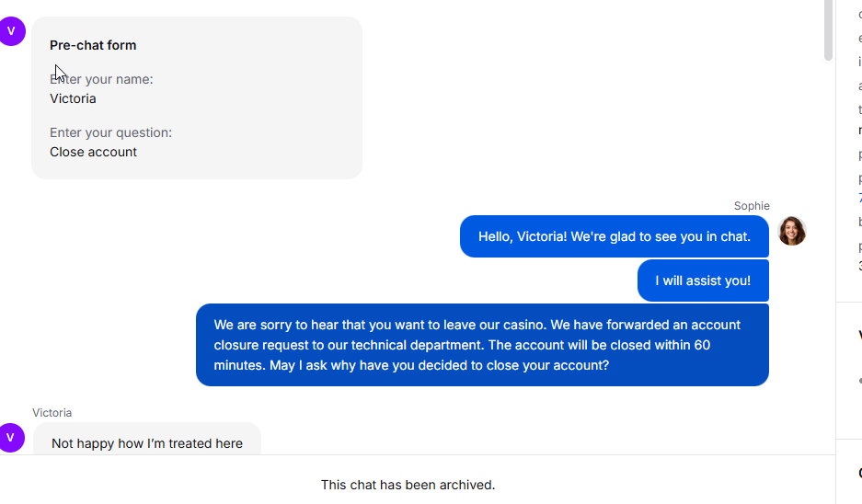
Task: Click the account closure request message bubble
Action: [x=482, y=345]
